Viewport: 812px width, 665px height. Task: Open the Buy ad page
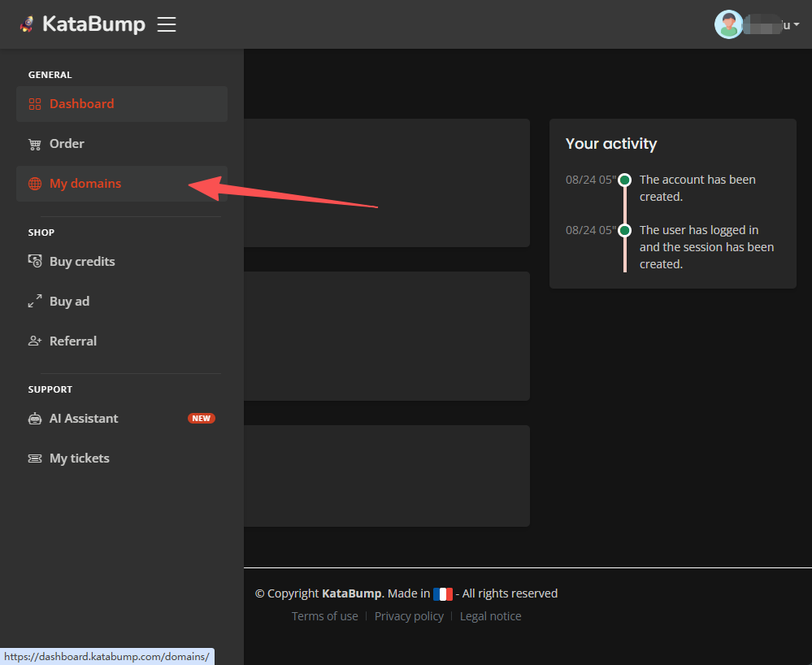[x=122, y=302]
